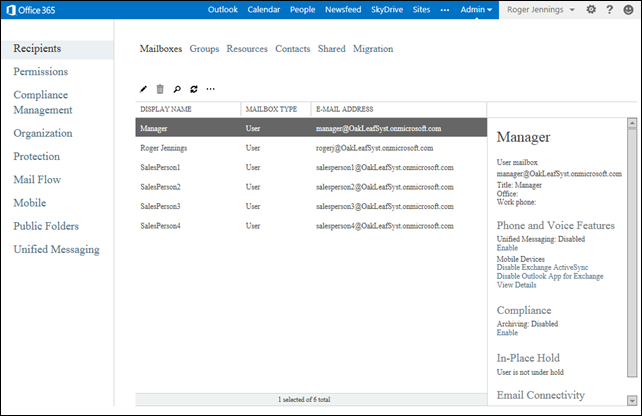This screenshot has height=416, width=642.
Task: Enable Archiving under Compliance
Action: tap(507, 333)
